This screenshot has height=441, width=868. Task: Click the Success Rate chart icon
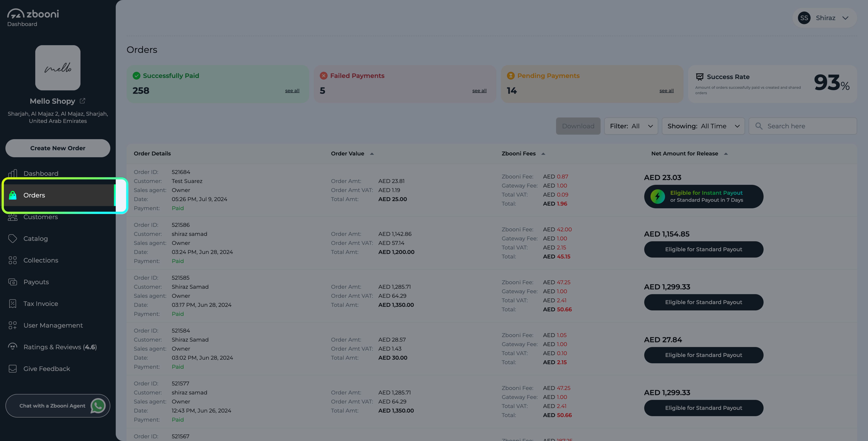(700, 77)
